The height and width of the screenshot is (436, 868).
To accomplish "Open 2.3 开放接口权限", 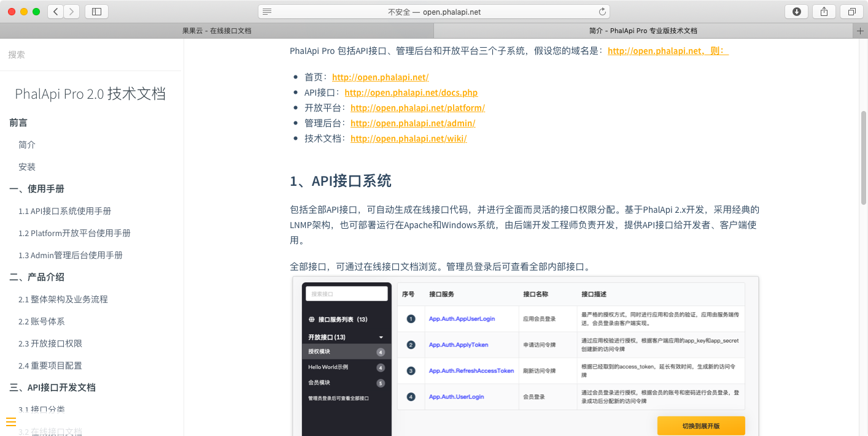I will tap(50, 343).
